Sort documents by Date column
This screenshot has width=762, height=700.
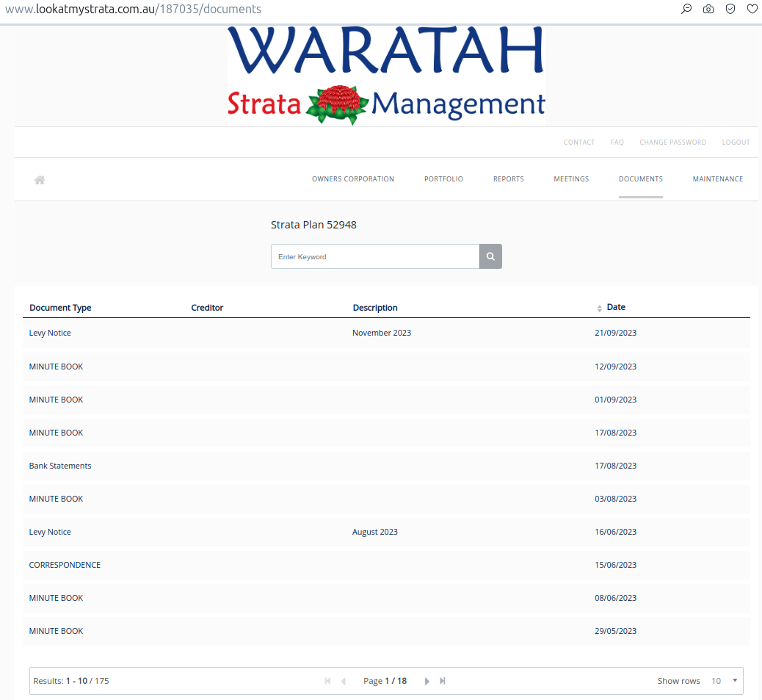pyautogui.click(x=615, y=308)
